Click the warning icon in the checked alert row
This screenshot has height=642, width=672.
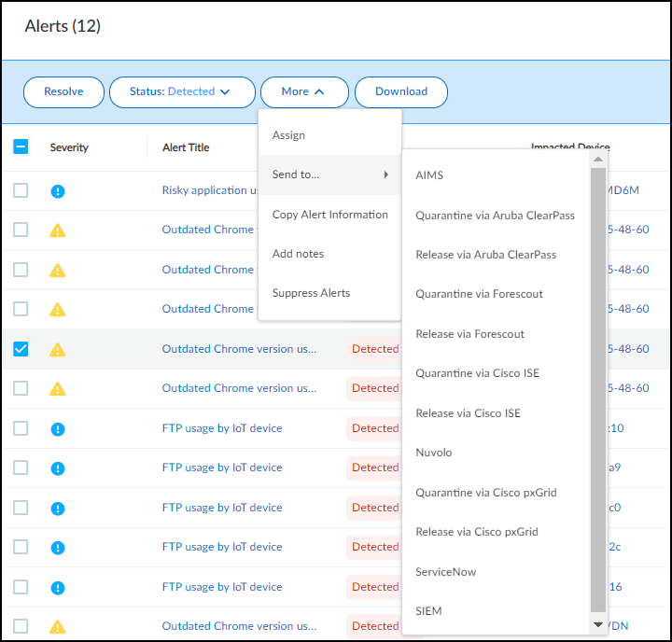[58, 350]
